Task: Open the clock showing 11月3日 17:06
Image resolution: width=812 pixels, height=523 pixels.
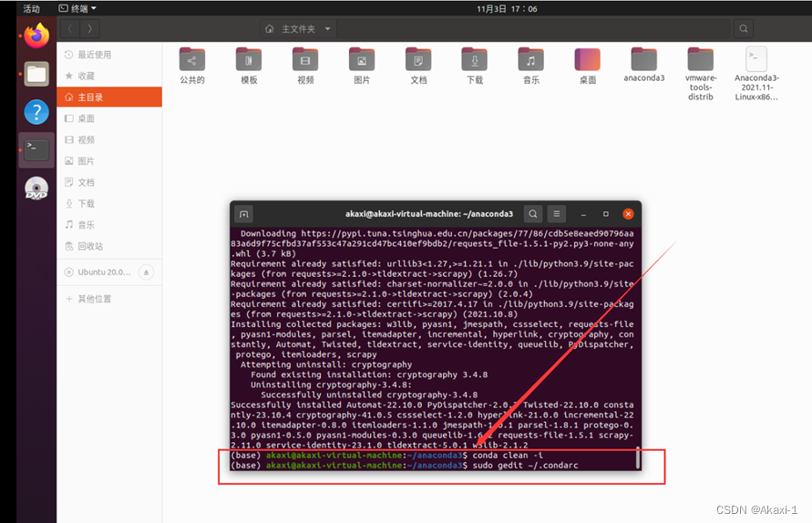Action: pos(507,9)
